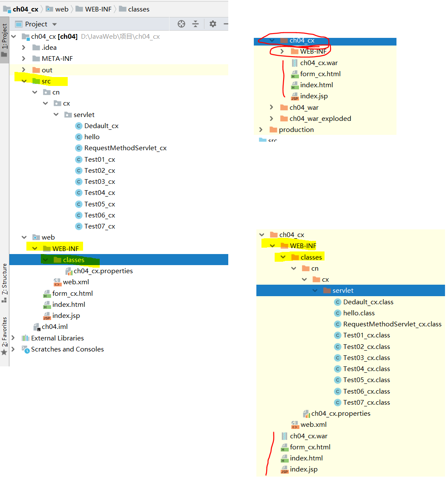Open the Project panel settings gear
The image size is (448, 480).
212,24
